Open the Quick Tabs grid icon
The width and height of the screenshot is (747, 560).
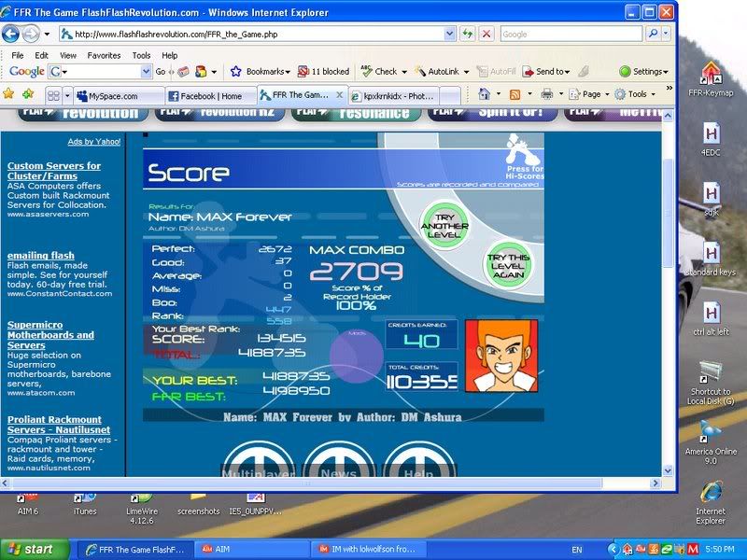[53, 96]
